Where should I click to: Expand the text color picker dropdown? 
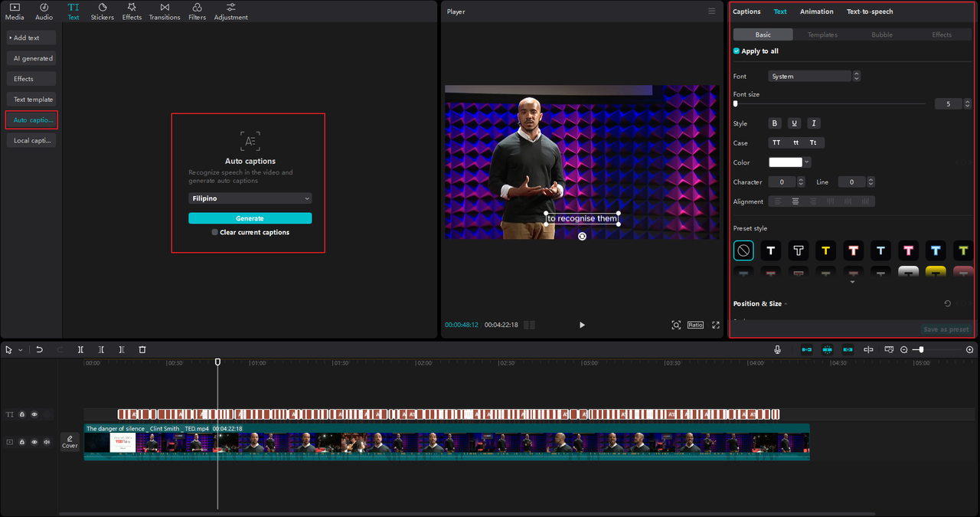(x=807, y=162)
